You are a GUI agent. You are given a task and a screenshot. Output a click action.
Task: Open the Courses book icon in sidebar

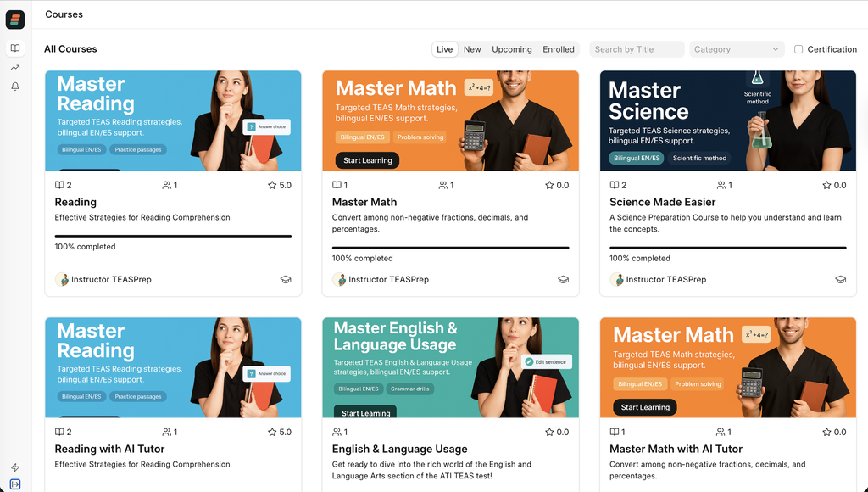(x=15, y=48)
